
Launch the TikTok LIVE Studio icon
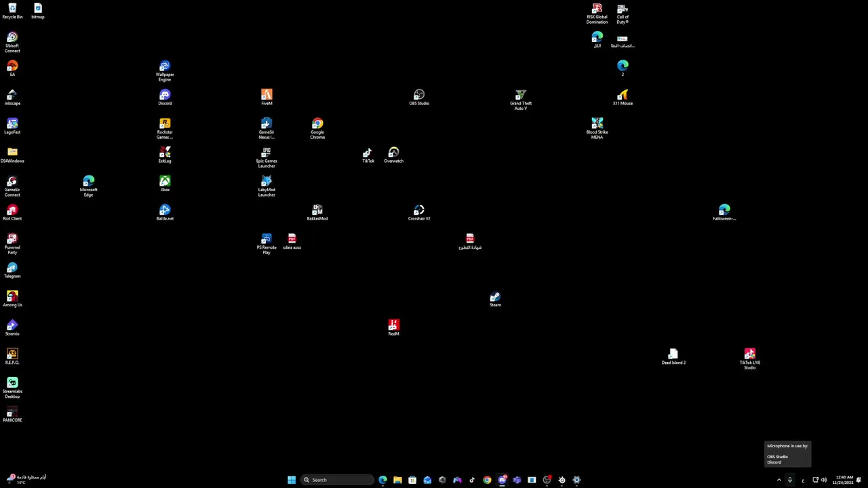[x=749, y=359]
